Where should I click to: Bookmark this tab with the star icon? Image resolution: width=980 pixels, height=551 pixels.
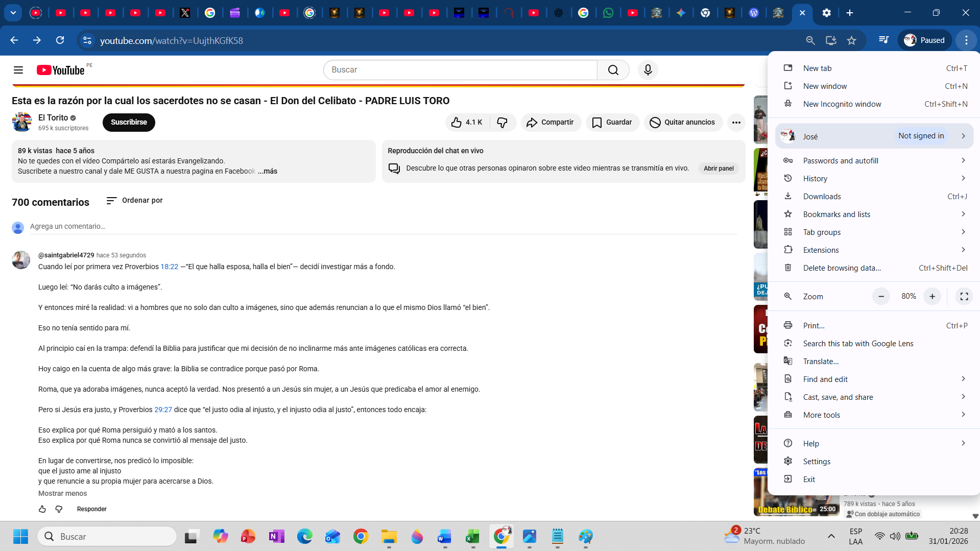[851, 40]
